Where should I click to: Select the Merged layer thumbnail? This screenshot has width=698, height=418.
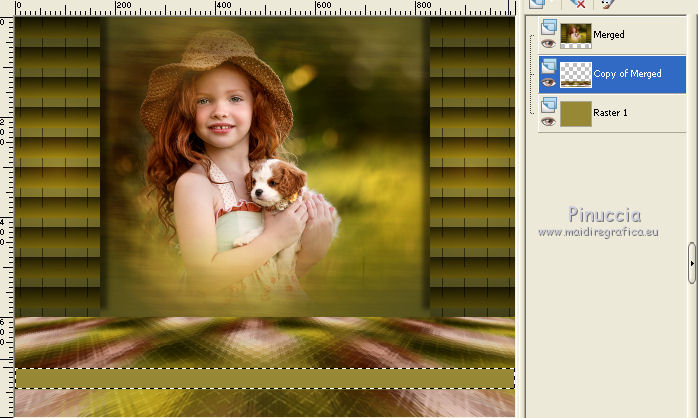click(x=576, y=36)
